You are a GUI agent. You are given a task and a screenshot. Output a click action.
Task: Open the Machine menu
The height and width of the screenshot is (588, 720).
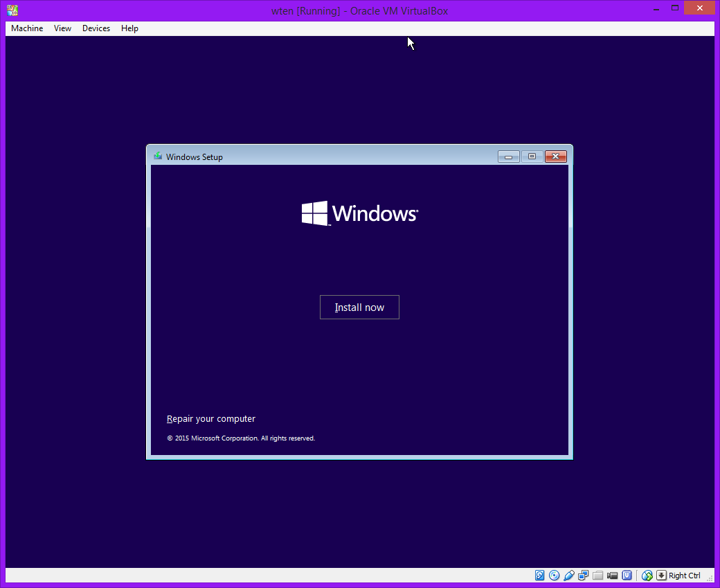point(27,28)
